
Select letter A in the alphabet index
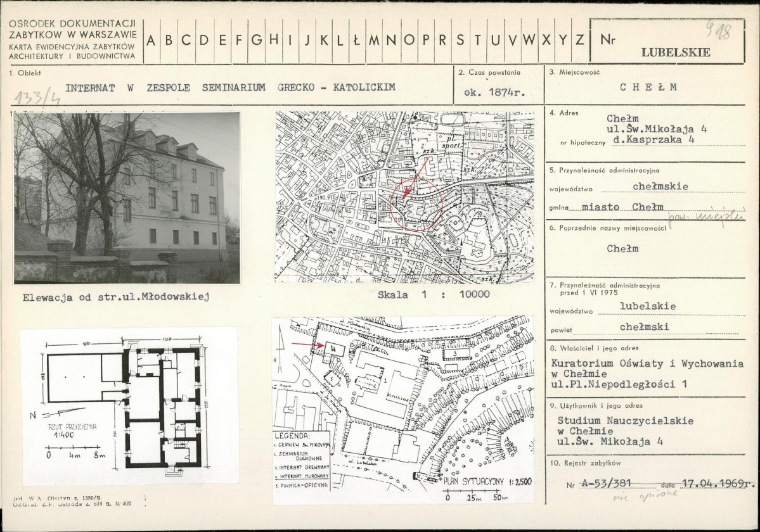pos(151,40)
